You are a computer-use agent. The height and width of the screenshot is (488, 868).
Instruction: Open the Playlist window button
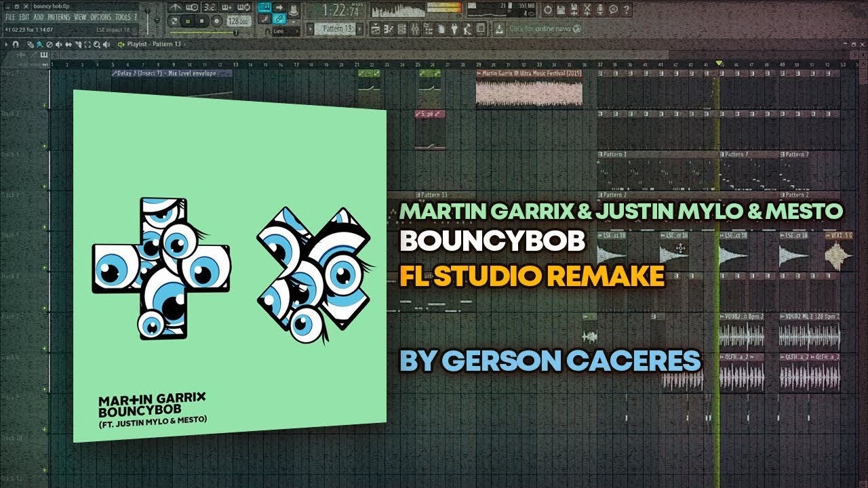pyautogui.click(x=375, y=28)
